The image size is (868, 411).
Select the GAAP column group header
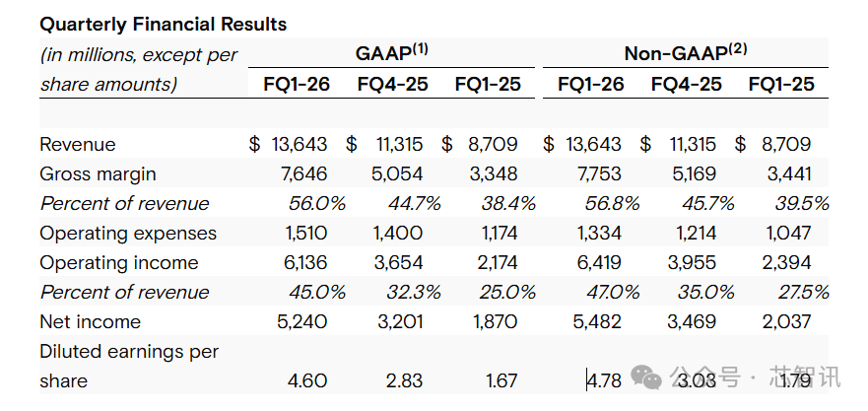click(391, 53)
